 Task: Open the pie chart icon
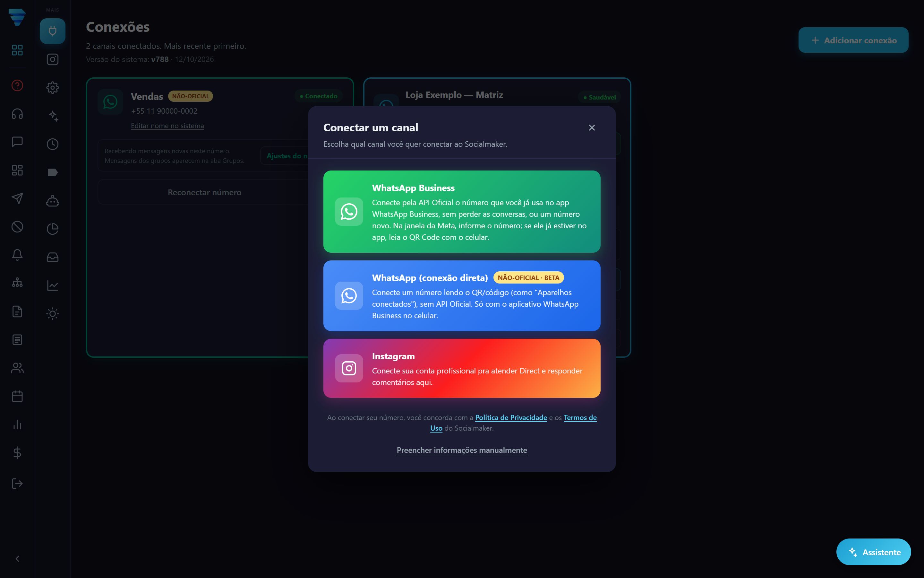click(x=53, y=229)
